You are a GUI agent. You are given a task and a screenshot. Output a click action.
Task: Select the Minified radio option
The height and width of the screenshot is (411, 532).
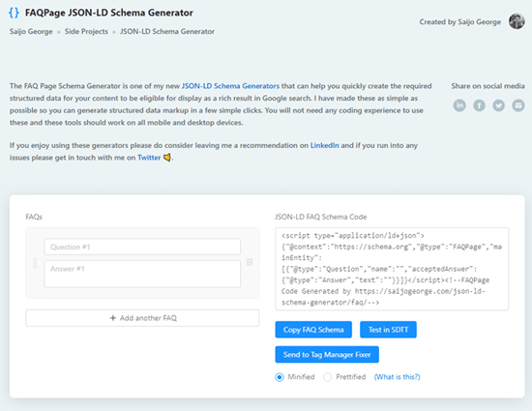pyautogui.click(x=280, y=377)
